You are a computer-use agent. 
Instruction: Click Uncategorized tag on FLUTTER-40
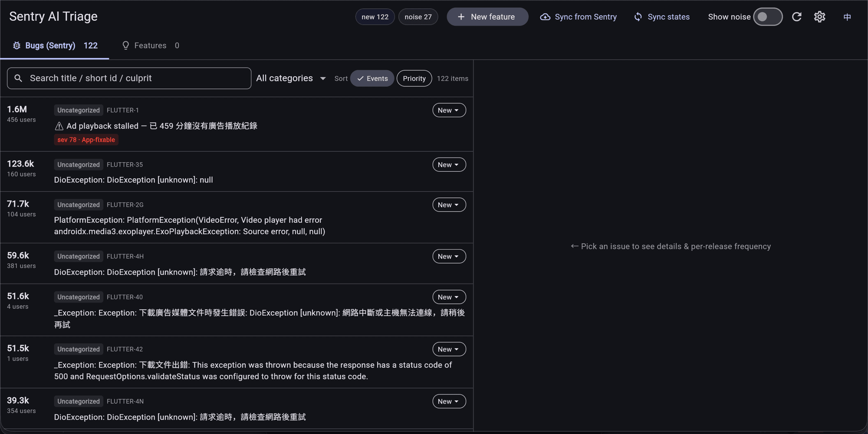tap(79, 297)
